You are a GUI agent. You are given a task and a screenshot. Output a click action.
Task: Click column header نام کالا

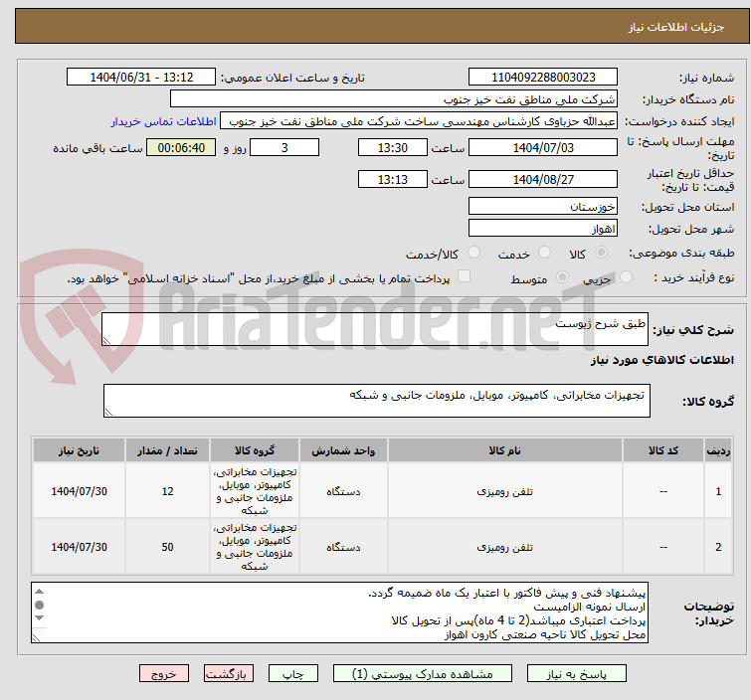[x=505, y=450]
